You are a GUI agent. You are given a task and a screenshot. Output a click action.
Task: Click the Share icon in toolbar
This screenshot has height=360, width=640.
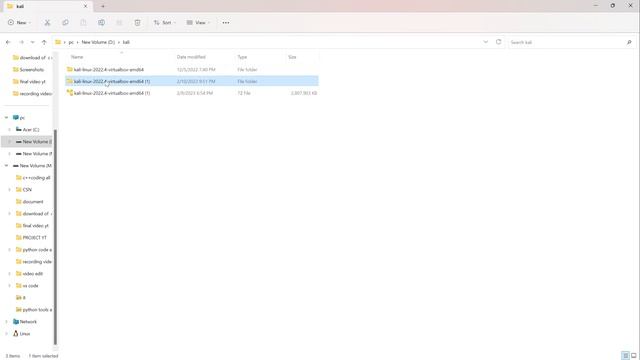click(x=119, y=22)
